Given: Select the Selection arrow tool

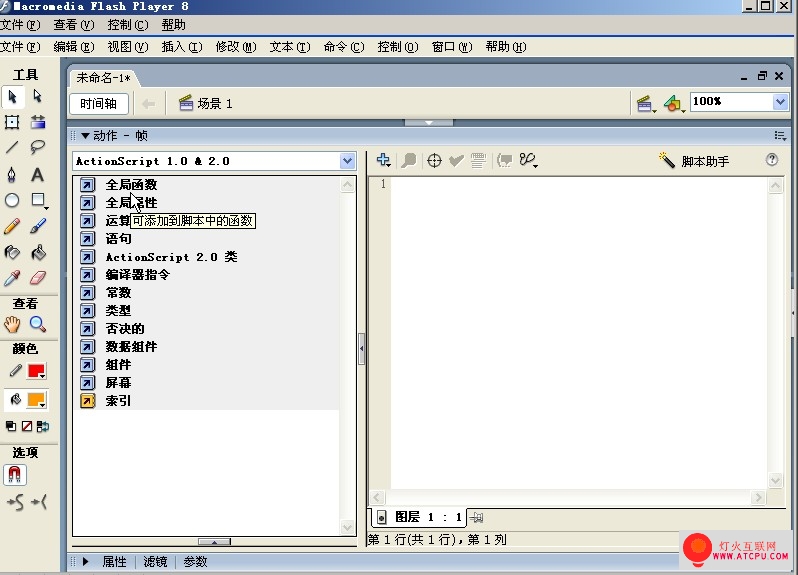Looking at the screenshot, I should (12, 97).
